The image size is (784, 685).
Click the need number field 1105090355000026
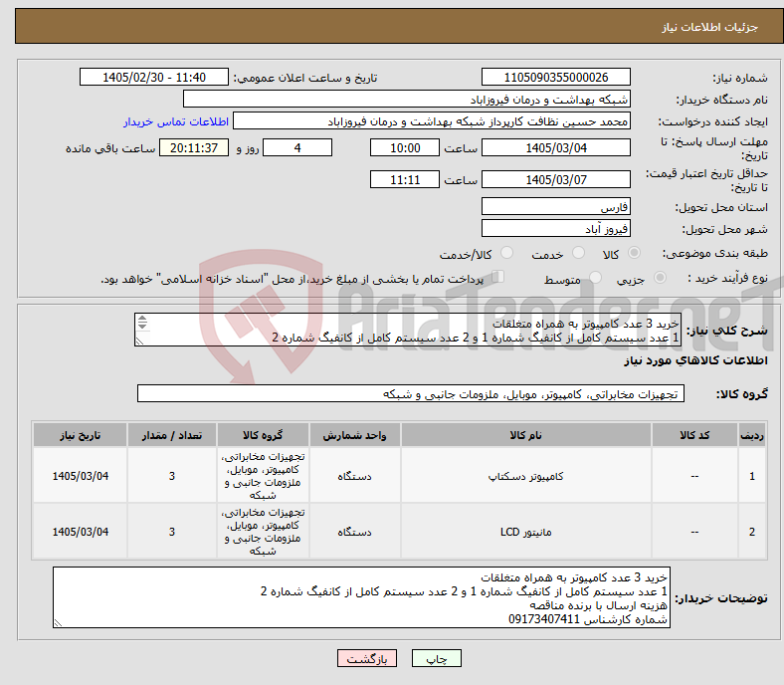pos(555,77)
